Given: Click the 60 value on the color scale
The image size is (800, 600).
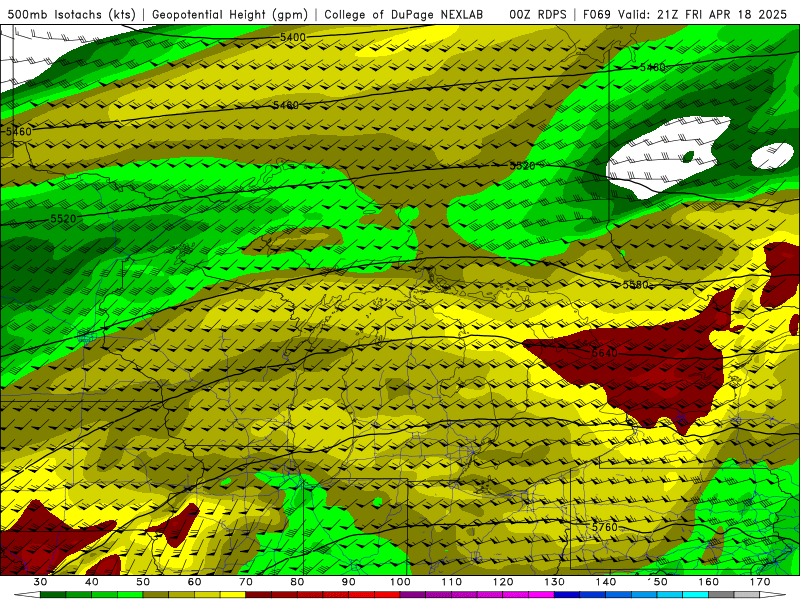Looking at the screenshot, I should [x=194, y=582].
